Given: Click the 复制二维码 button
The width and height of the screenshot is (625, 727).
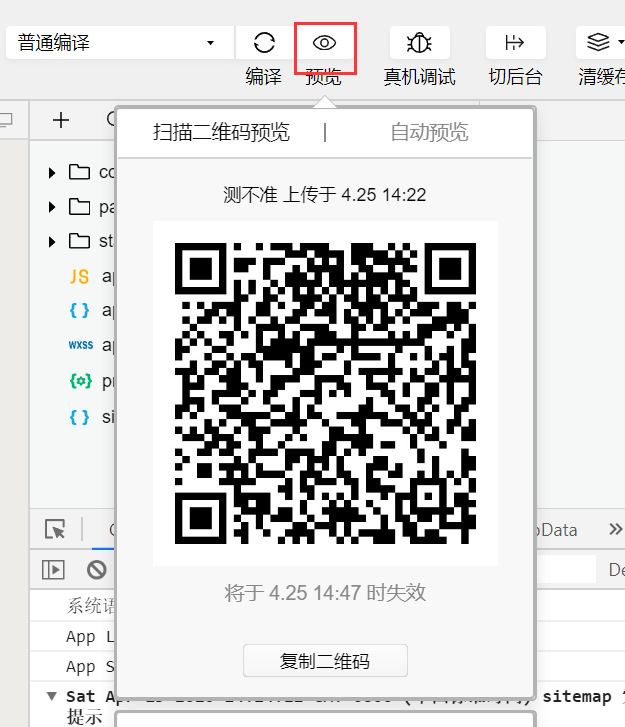Looking at the screenshot, I should coord(325,661).
